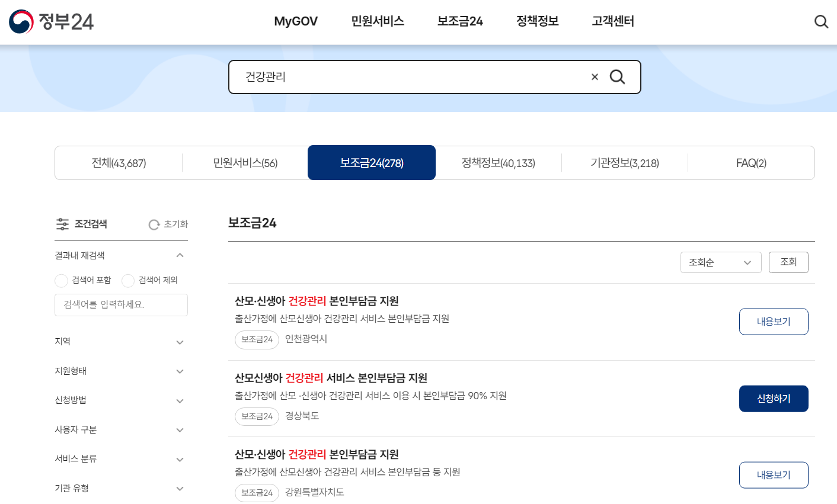
Task: Click 내용보기 for the 인천광역시 result
Action: click(x=774, y=322)
